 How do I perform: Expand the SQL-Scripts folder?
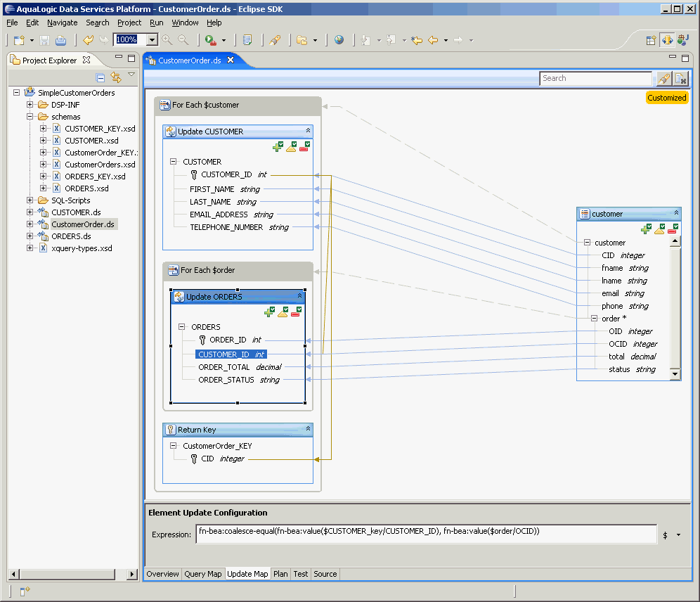(x=30, y=200)
